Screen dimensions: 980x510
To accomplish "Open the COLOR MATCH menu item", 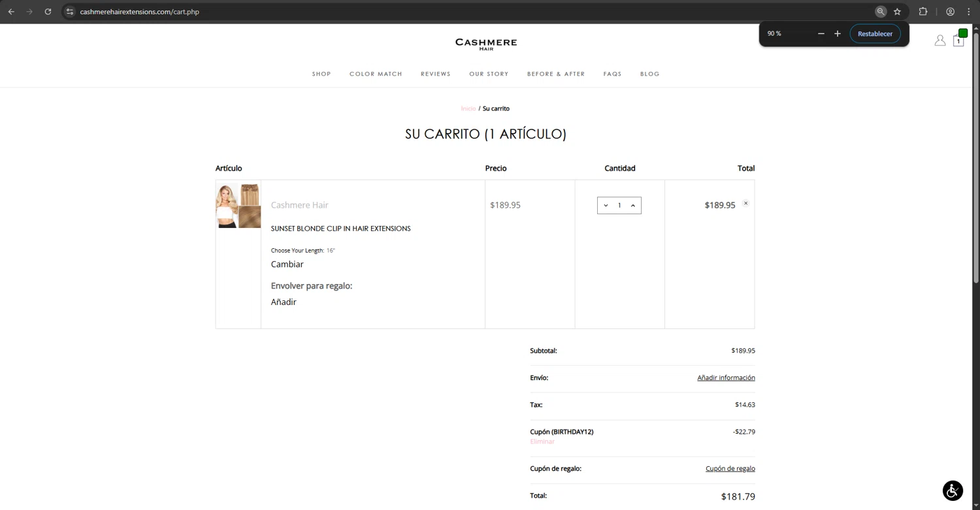I will click(376, 74).
